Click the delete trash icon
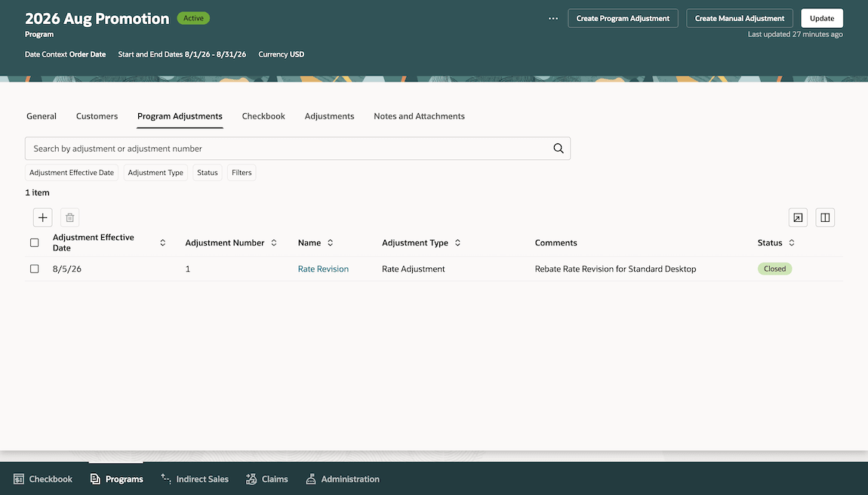 [x=69, y=217]
